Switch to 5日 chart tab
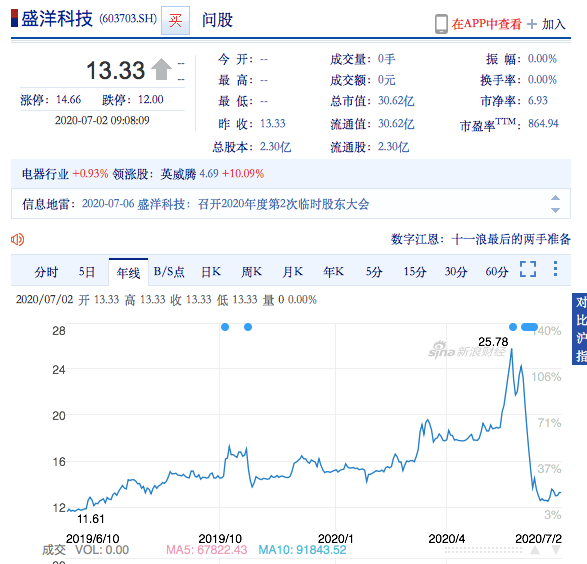This screenshot has height=564, width=587. click(x=86, y=272)
